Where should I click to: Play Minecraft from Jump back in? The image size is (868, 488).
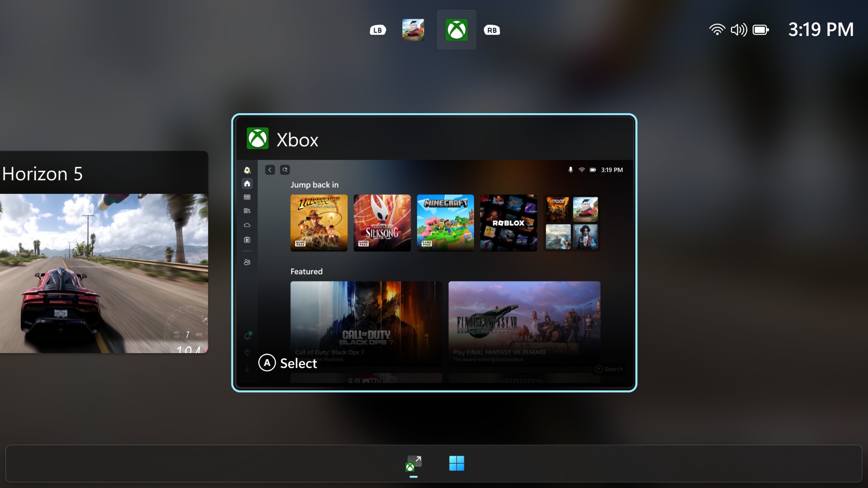pos(445,223)
